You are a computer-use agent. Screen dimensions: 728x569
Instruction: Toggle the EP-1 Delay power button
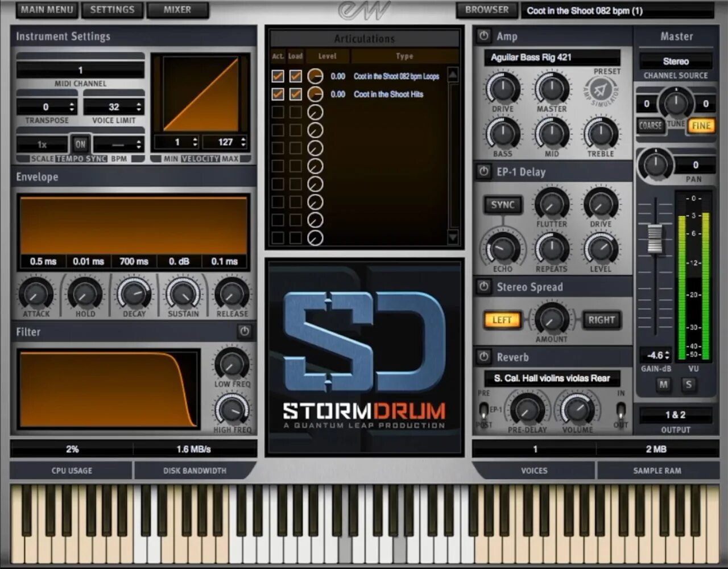483,171
